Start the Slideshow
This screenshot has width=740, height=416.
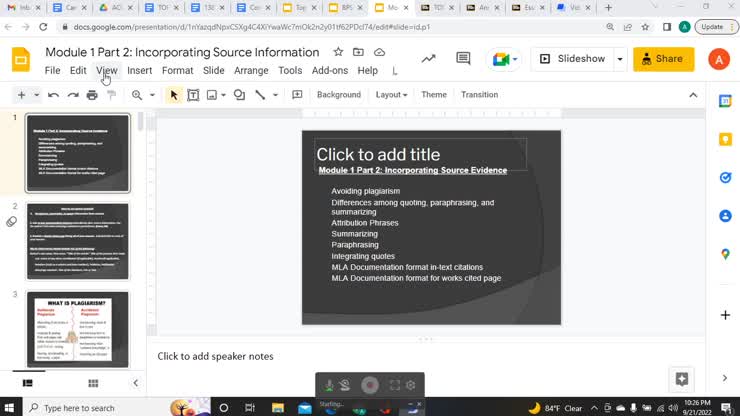(x=572, y=59)
